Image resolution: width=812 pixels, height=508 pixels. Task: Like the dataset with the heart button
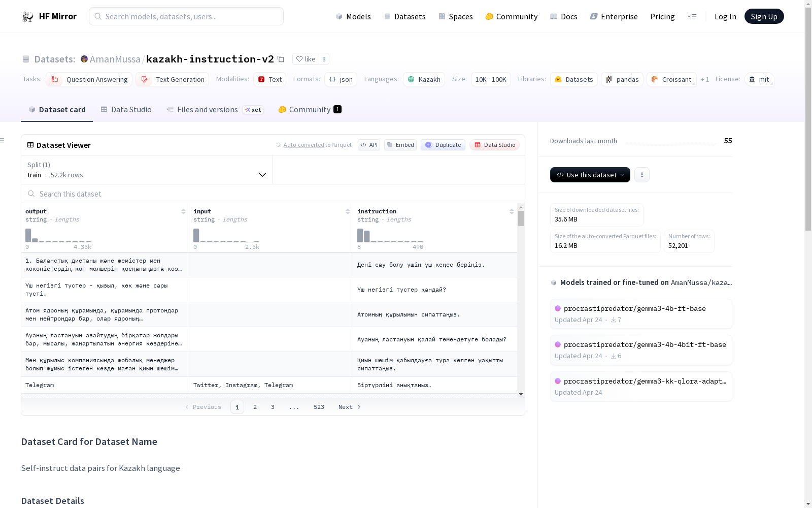pos(306,59)
